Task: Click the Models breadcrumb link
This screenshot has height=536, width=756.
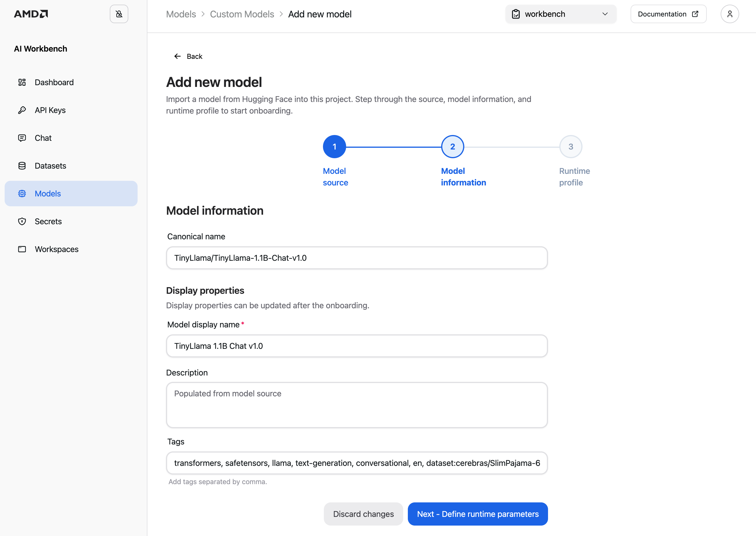Action: (181, 14)
